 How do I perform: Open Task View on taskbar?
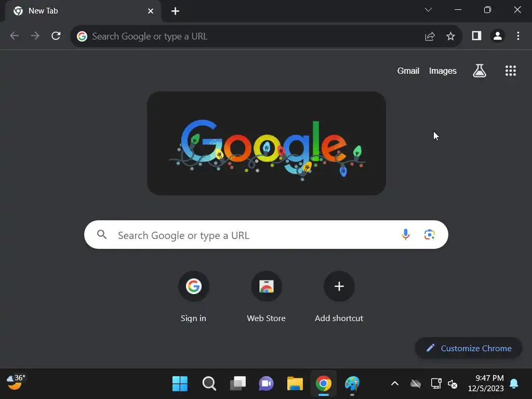[x=238, y=384]
